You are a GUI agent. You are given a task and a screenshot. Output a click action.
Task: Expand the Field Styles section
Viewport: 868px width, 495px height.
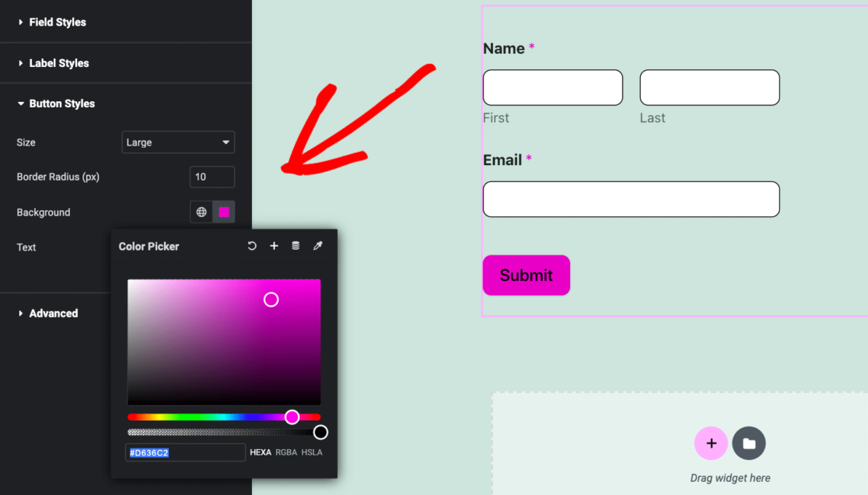click(126, 22)
